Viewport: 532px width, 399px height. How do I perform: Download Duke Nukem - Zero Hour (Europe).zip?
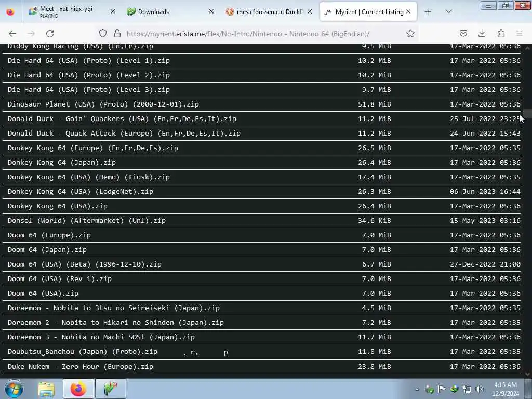click(x=81, y=367)
